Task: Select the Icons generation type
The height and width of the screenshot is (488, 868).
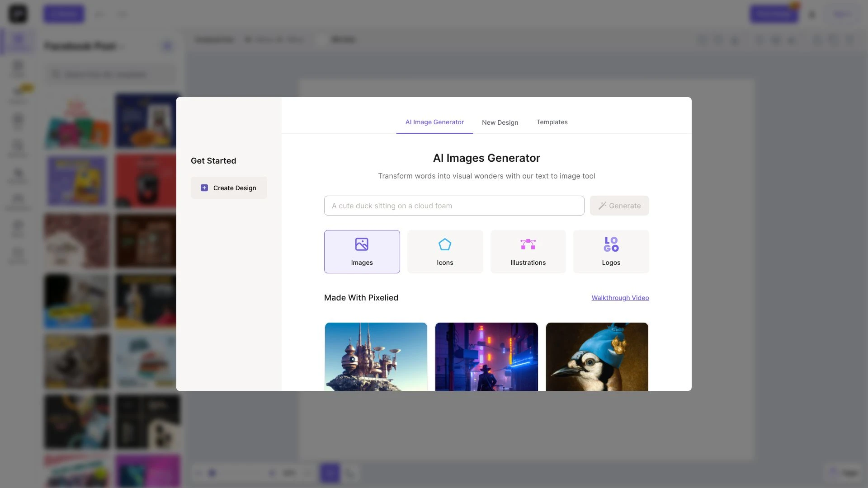Action: 445,251
